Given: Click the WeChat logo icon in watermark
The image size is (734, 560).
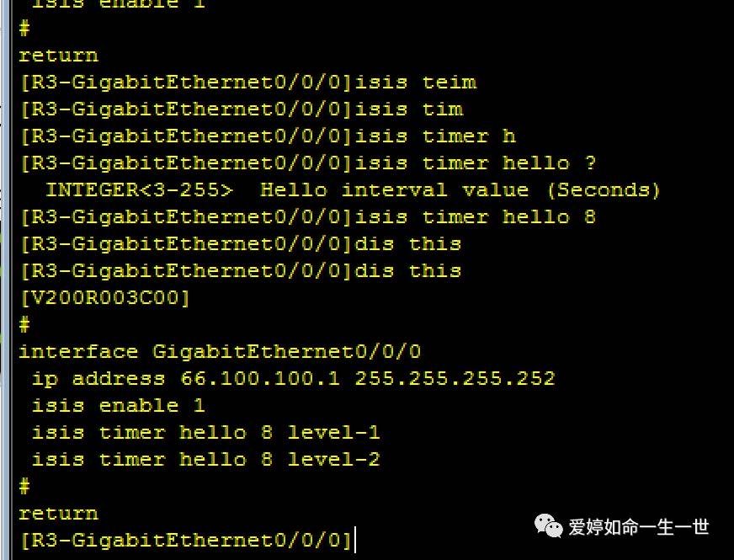Looking at the screenshot, I should (x=550, y=527).
